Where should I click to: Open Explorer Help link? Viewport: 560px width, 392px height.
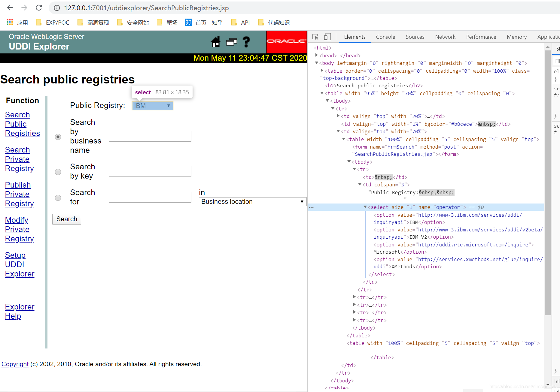[20, 311]
